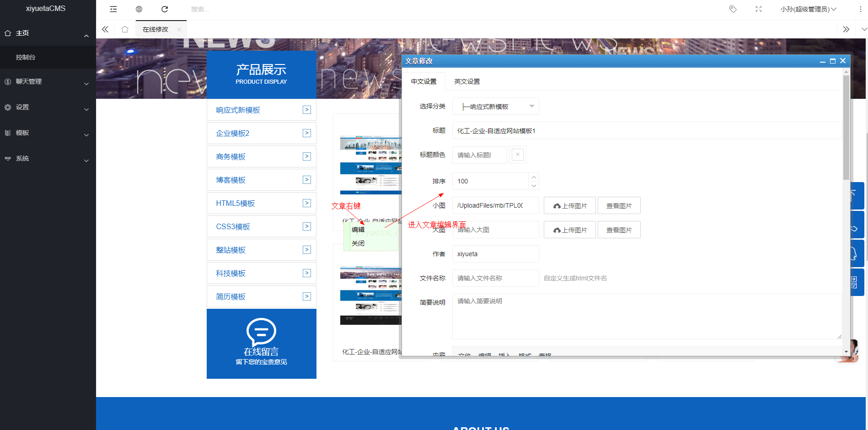Switch to the 英文设置 tab
This screenshot has width=868, height=430.
466,81
